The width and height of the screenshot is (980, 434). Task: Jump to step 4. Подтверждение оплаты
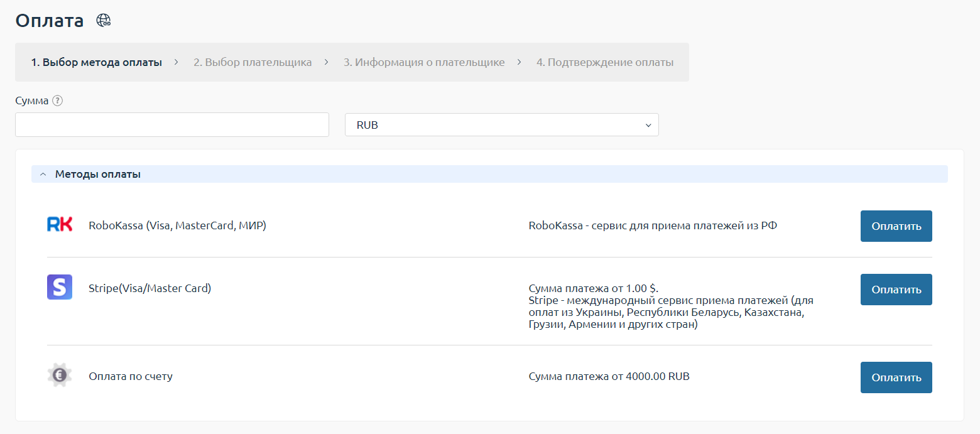[605, 62]
